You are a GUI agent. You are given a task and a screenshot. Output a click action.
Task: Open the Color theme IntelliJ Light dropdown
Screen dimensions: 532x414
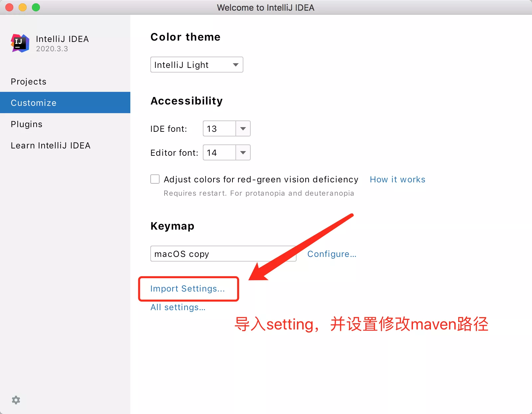(x=197, y=65)
